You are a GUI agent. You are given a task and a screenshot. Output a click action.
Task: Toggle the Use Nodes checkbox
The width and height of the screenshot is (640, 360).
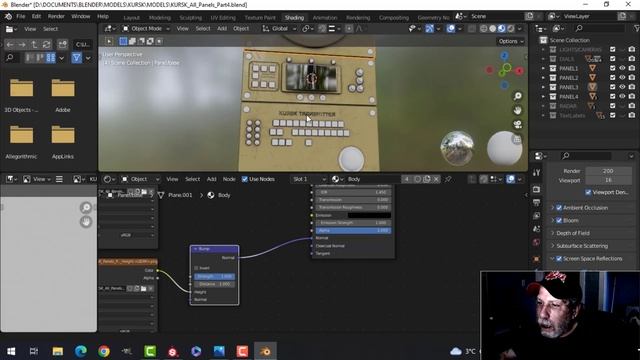coord(244,179)
